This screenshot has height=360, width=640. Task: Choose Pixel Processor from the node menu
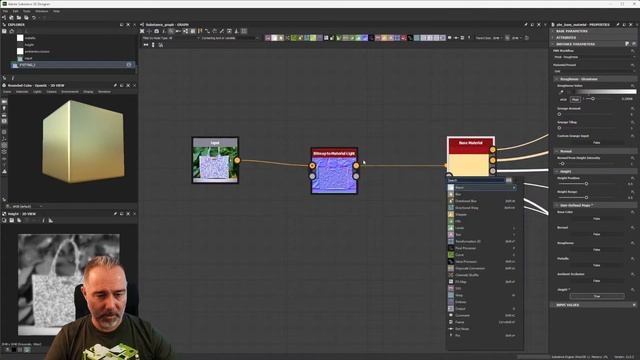tap(482, 248)
